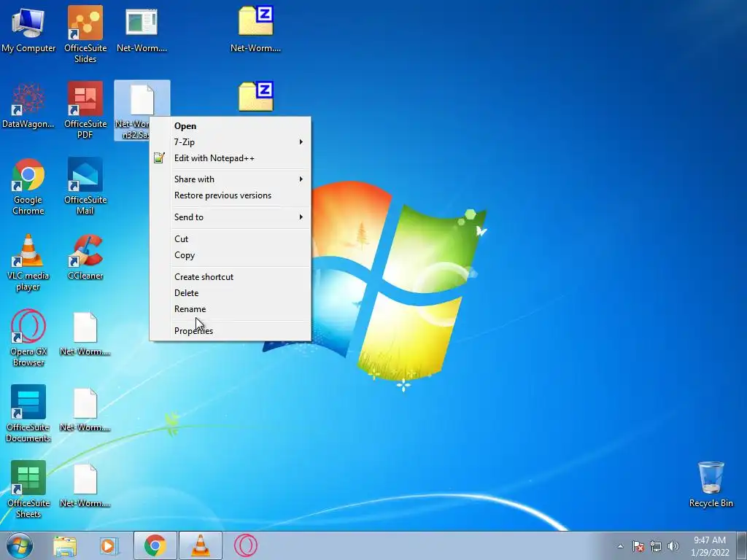747x560 pixels.
Task: Launch Windows Media Player from the taskbar
Action: 108,545
